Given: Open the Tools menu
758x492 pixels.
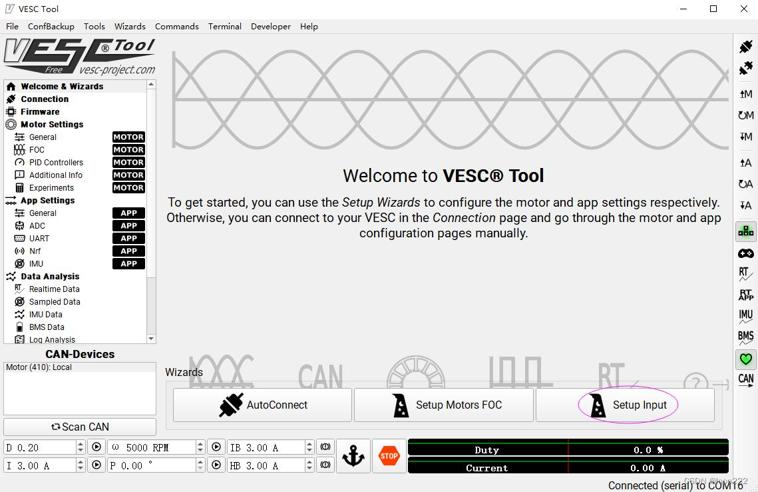Looking at the screenshot, I should tap(94, 27).
